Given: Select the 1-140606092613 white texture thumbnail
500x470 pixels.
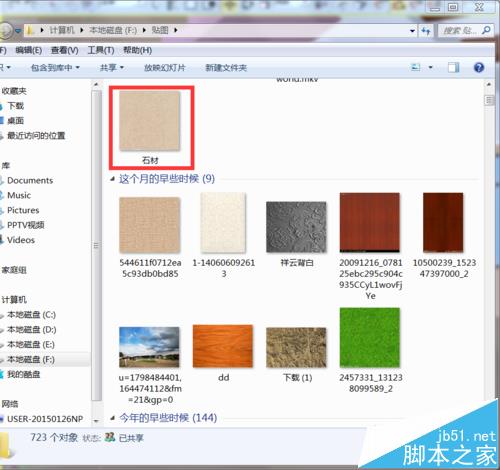Looking at the screenshot, I should (x=223, y=222).
